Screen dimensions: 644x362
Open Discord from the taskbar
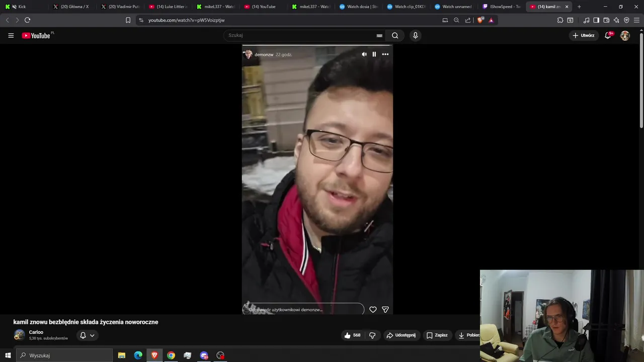204,355
